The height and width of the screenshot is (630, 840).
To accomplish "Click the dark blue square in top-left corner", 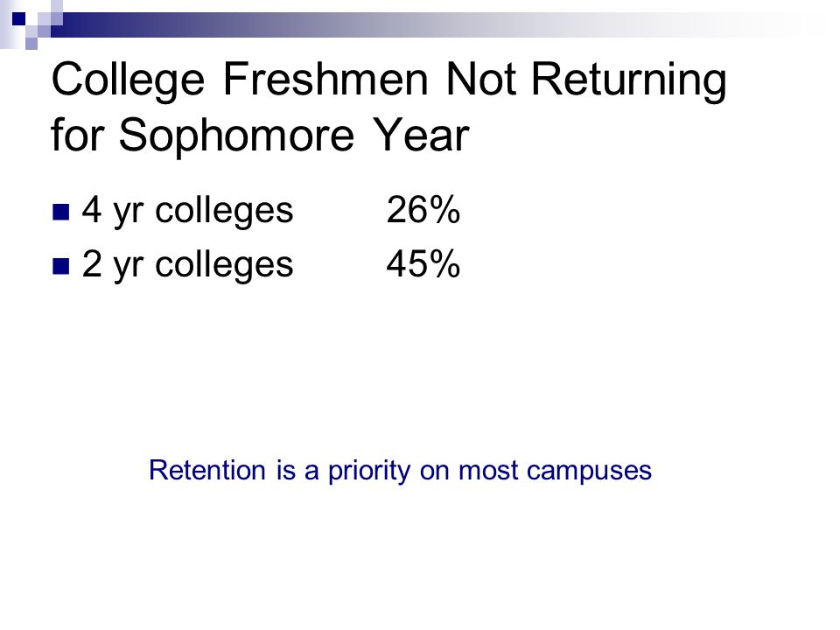I will tap(18, 18).
